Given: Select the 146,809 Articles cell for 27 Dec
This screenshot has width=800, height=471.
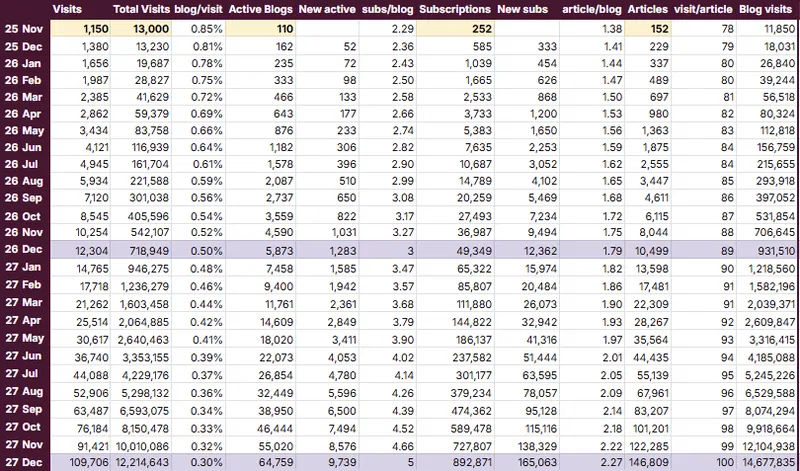Looking at the screenshot, I should coord(647,463).
